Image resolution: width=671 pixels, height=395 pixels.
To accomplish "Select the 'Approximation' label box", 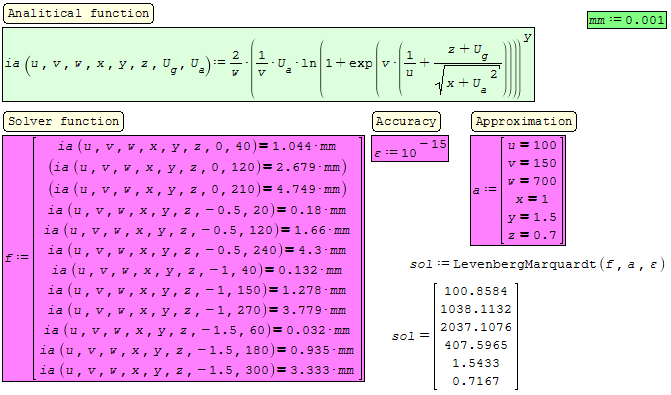I will [524, 122].
